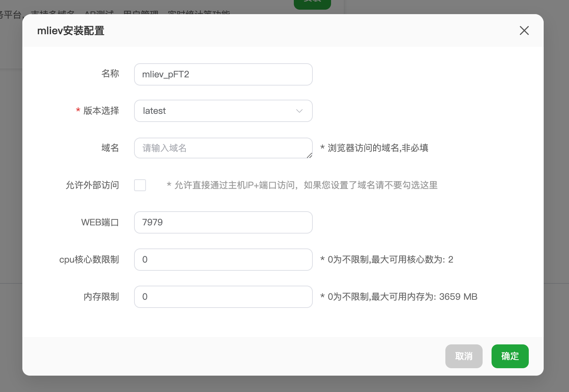Click the resize handle of the 域名 textarea
Image resolution: width=569 pixels, height=392 pixels.
[309, 155]
